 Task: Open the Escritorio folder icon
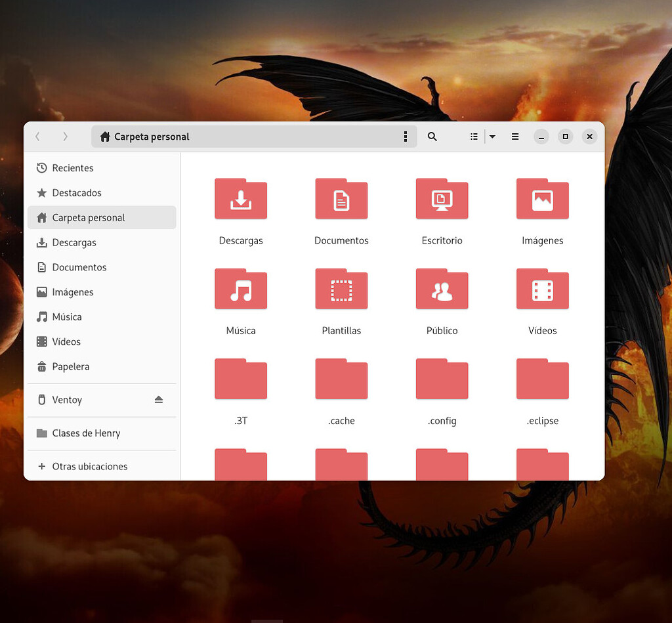click(x=442, y=199)
